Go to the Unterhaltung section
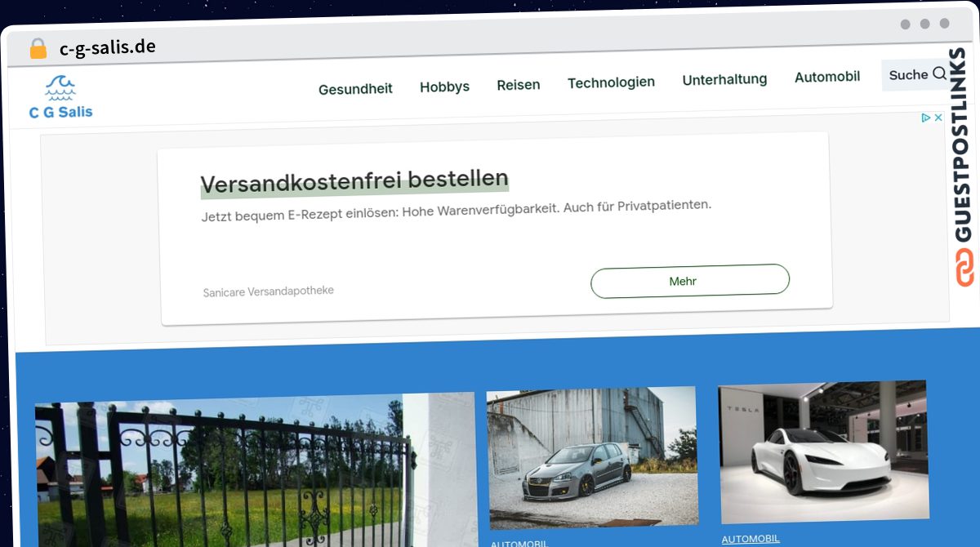 (x=724, y=79)
